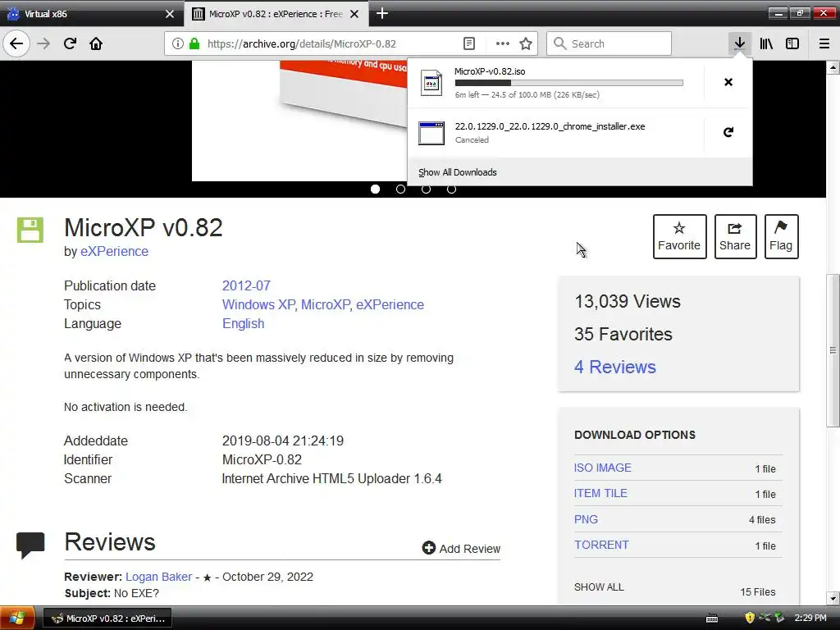Switch to the Virtual x86 tab
The height and width of the screenshot is (630, 840).
91,14
